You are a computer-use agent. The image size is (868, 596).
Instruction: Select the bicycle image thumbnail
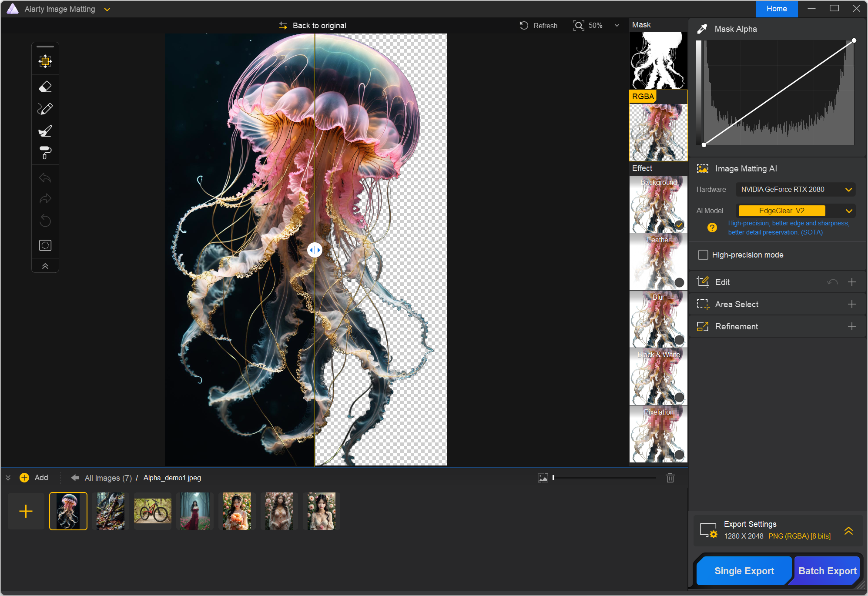pyautogui.click(x=153, y=511)
